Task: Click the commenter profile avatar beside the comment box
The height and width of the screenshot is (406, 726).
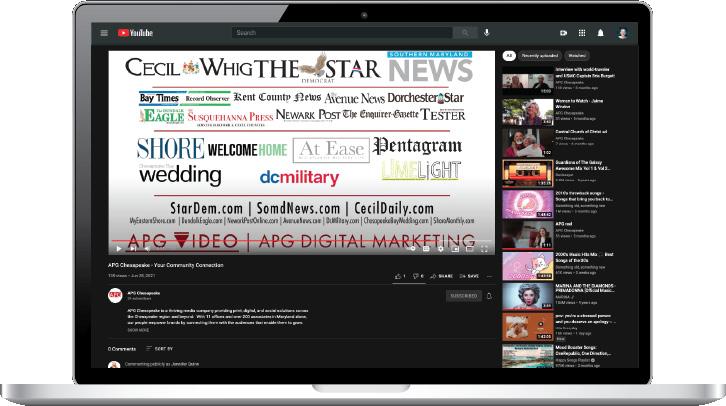Action: point(114,365)
